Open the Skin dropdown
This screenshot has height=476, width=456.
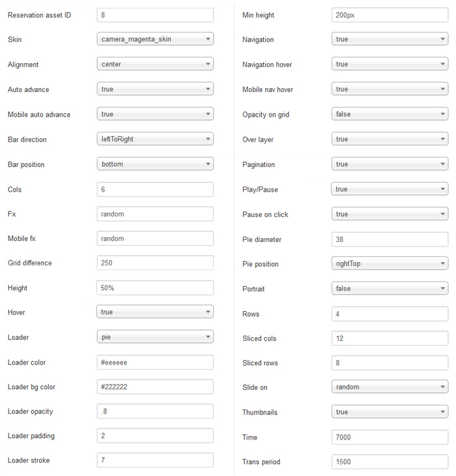point(155,39)
